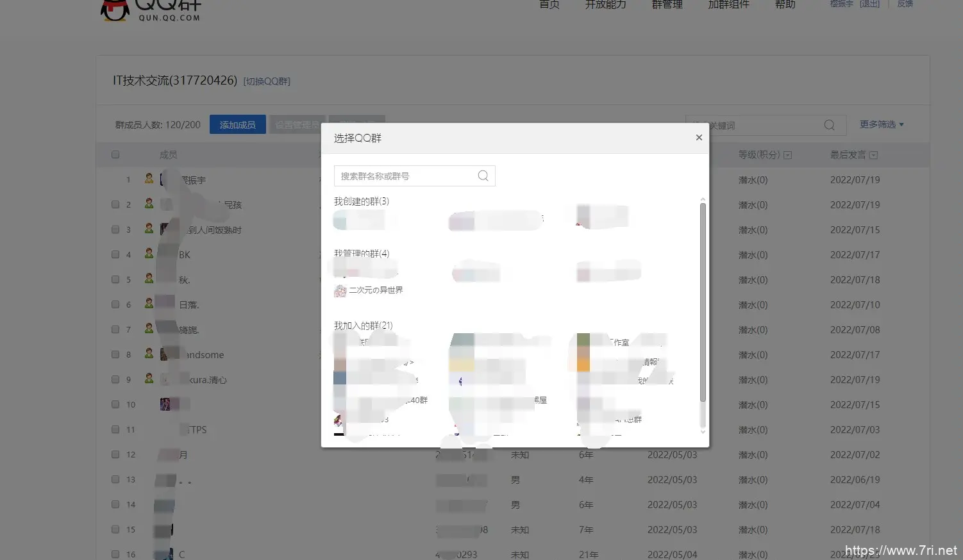
Task: Click last-speech date 2022/07/02 in row 12
Action: (855, 455)
